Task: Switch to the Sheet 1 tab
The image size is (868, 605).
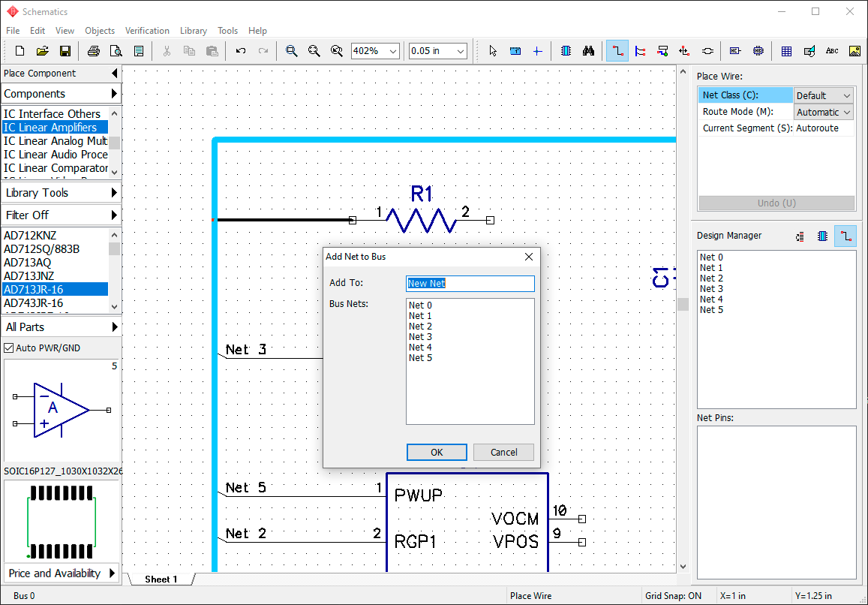Action: click(161, 579)
